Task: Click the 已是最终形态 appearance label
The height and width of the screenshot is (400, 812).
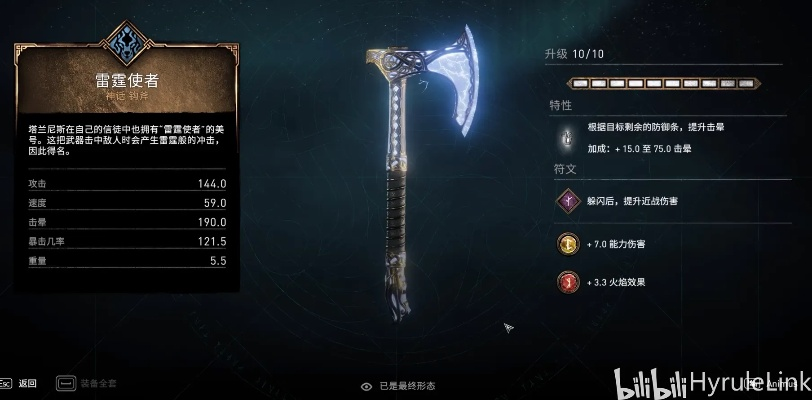Action: pos(407,386)
